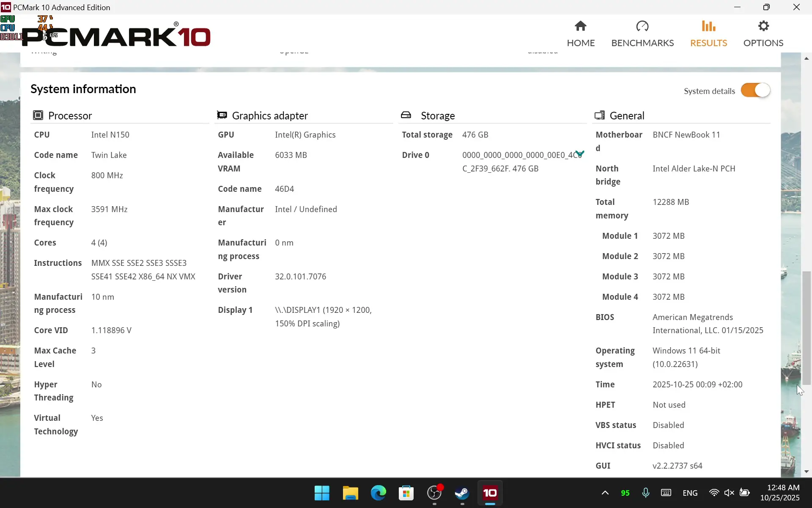Open the HOME house icon

coord(580,27)
